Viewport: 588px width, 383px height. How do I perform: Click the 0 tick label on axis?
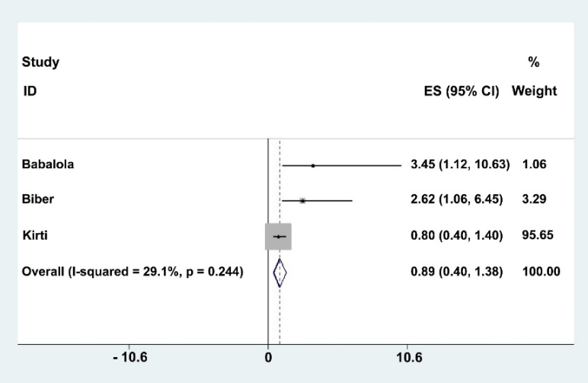pyautogui.click(x=268, y=357)
